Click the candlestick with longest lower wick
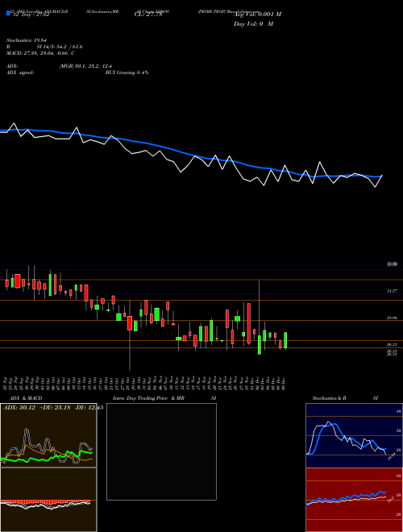Viewport: 403px width, 532px height. click(130, 335)
